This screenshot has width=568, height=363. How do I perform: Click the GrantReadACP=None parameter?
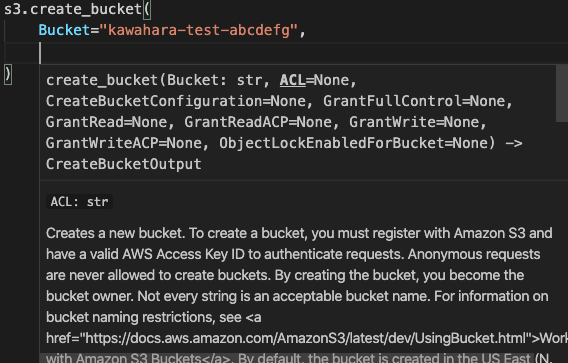click(258, 122)
